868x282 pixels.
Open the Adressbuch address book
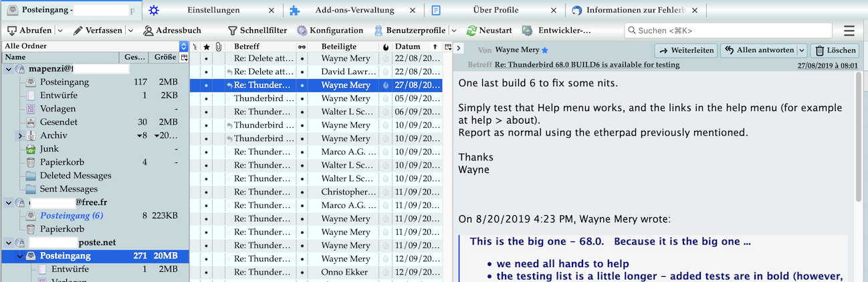[171, 31]
